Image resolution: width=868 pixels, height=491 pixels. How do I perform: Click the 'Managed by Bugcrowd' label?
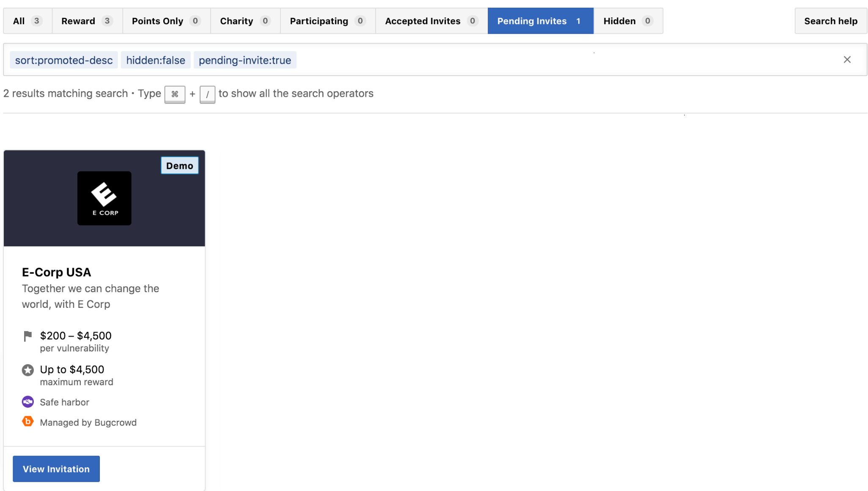pos(88,422)
